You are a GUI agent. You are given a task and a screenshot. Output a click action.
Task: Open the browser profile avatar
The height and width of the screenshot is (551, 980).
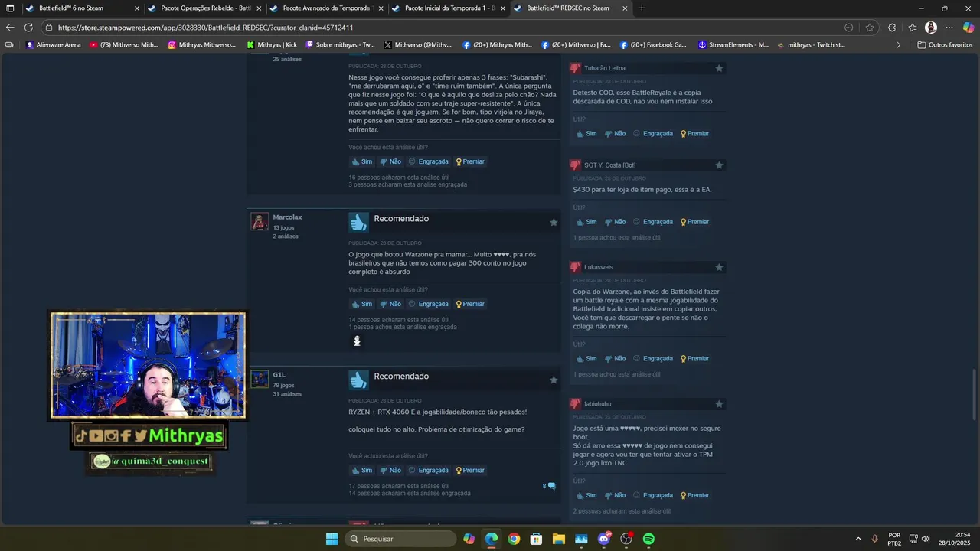pyautogui.click(x=931, y=28)
